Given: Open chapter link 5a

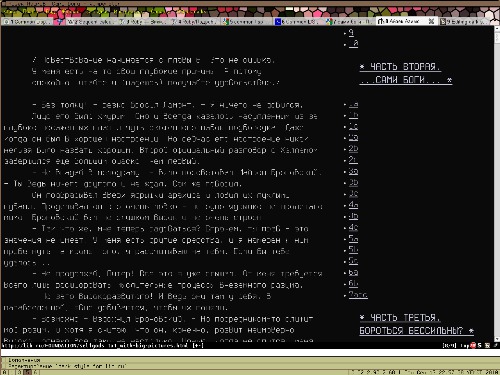Looking at the screenshot, I should point(353,239).
